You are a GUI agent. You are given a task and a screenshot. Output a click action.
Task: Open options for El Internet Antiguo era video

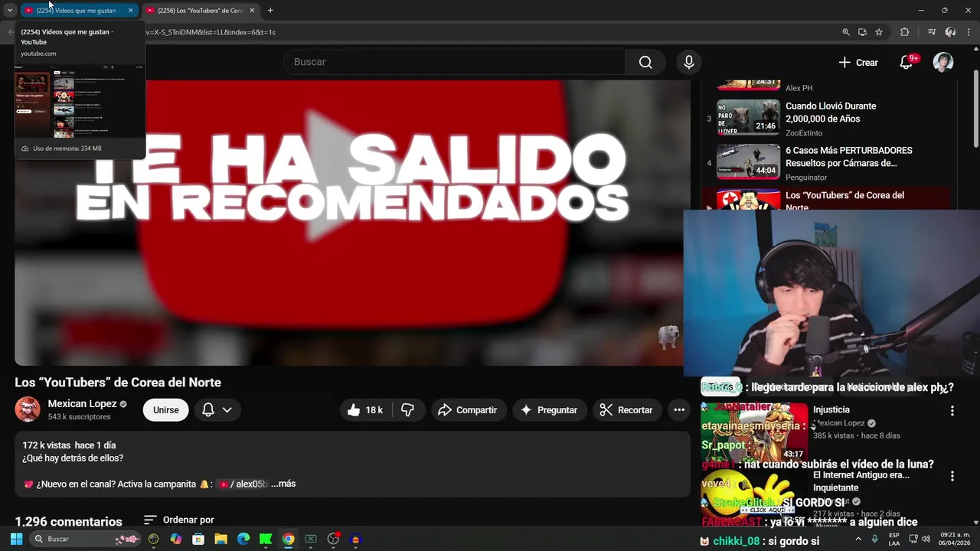point(952,476)
